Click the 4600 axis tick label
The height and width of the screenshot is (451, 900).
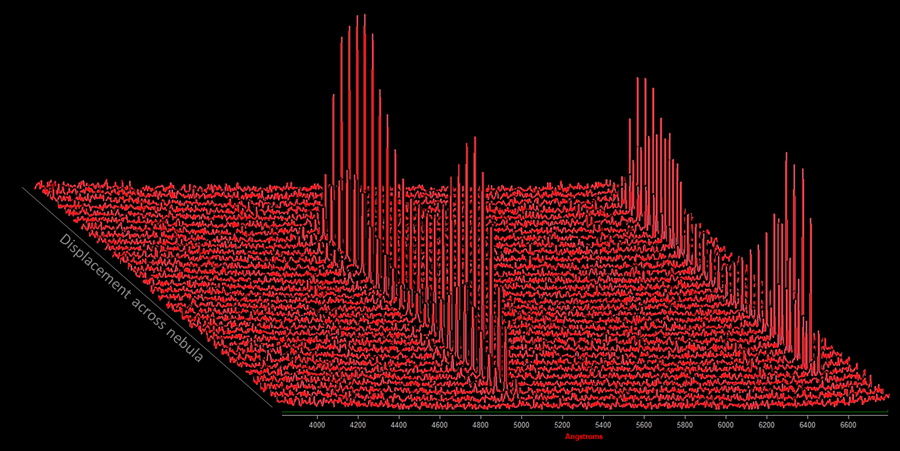coord(440,425)
